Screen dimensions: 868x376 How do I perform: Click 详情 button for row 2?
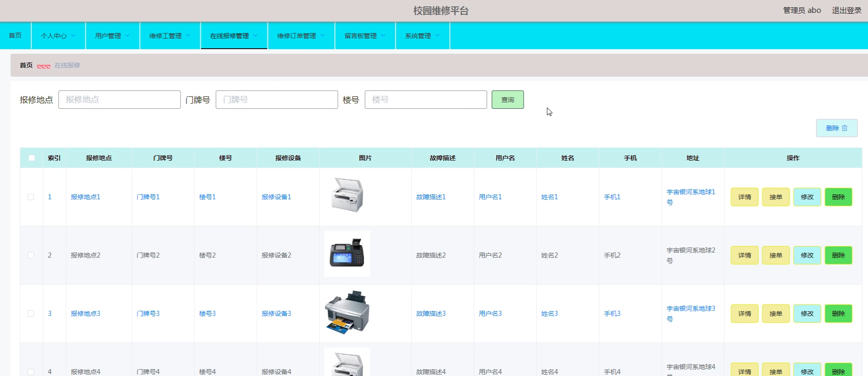click(x=744, y=255)
